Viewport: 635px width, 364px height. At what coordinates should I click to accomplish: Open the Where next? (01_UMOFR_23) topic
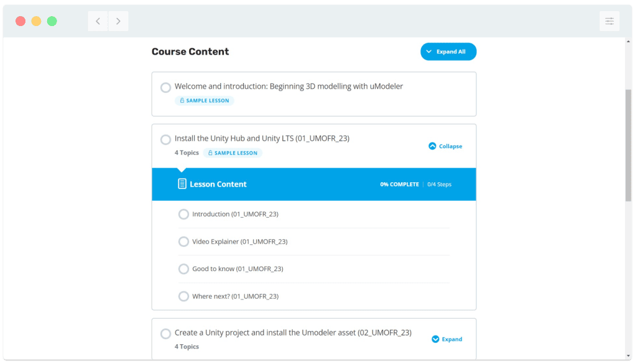coord(235,296)
